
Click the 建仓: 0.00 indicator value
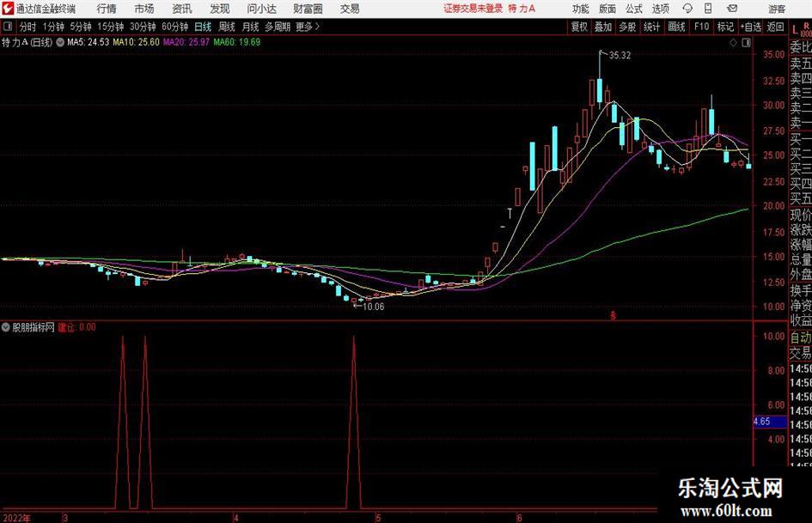tap(76, 327)
